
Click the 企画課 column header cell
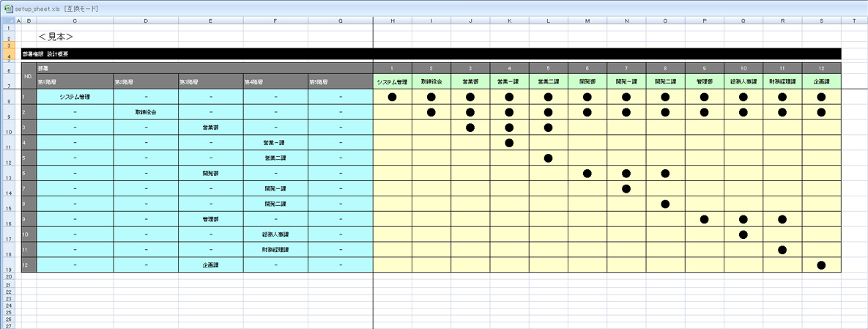coord(821,82)
